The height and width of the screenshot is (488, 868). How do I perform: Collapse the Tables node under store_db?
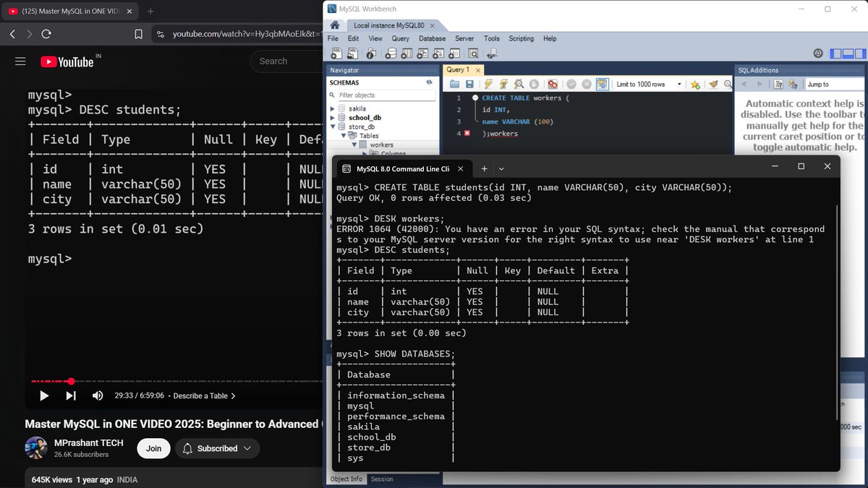coord(344,135)
